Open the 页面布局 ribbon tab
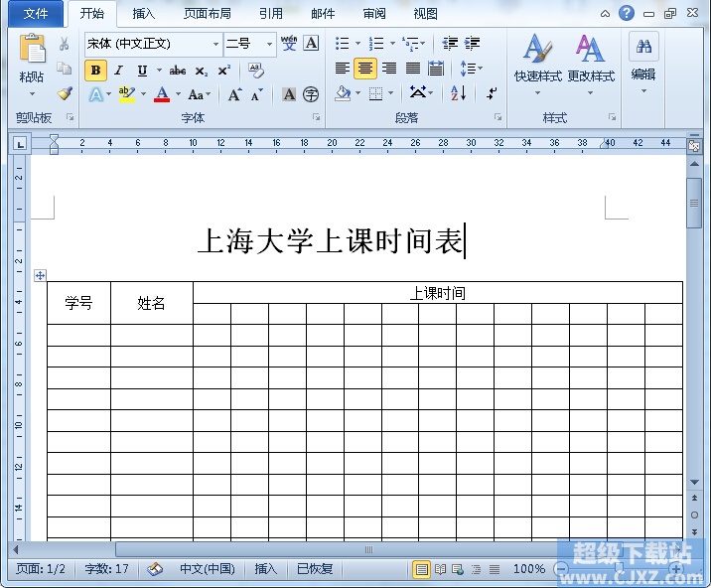The width and height of the screenshot is (711, 588). [x=207, y=14]
